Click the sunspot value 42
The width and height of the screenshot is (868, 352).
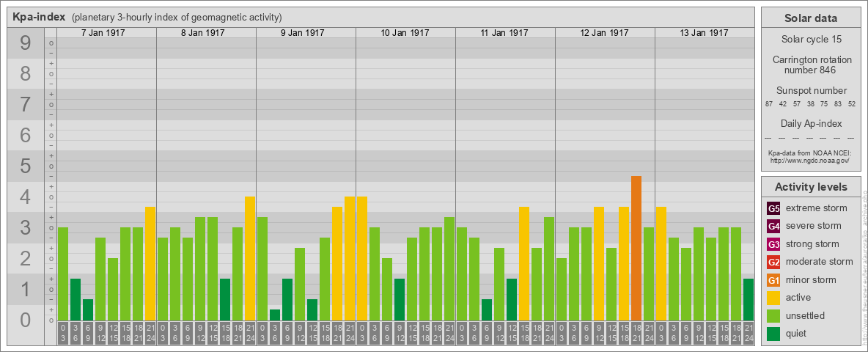783,104
